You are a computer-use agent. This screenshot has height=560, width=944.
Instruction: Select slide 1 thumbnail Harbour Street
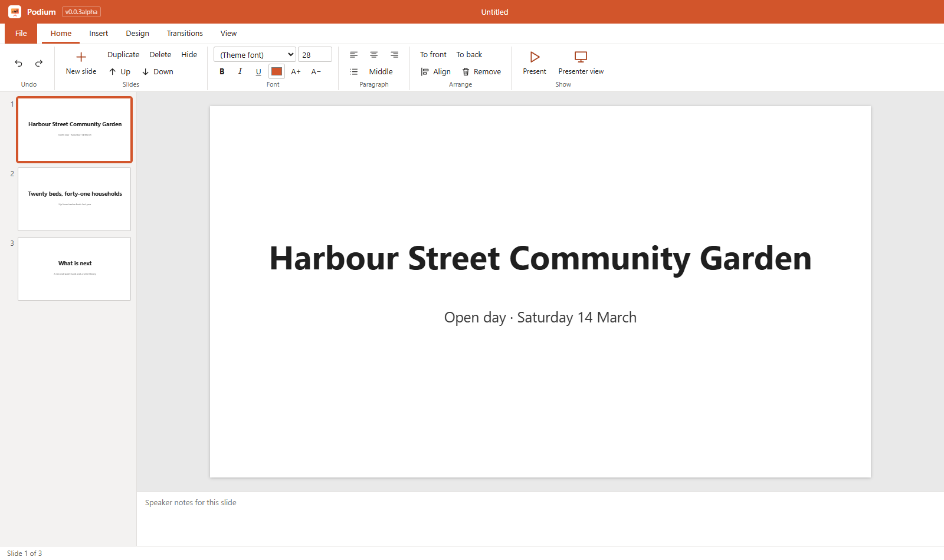(x=74, y=130)
